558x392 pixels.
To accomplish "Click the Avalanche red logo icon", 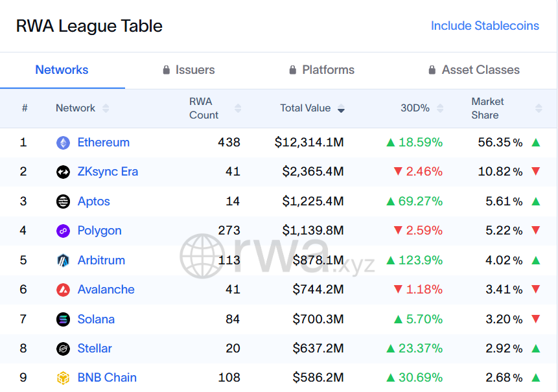I will [63, 290].
